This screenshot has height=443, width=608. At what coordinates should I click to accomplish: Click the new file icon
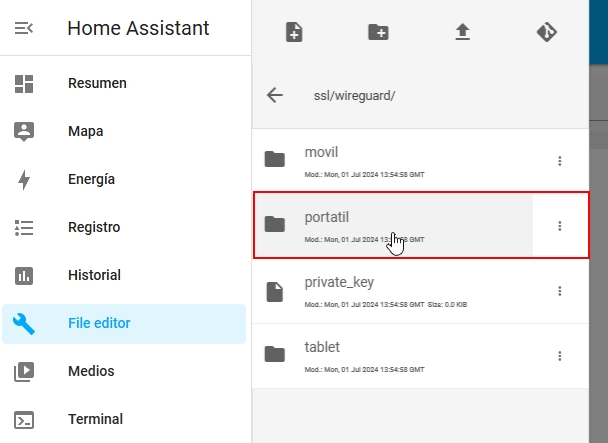pos(294,32)
